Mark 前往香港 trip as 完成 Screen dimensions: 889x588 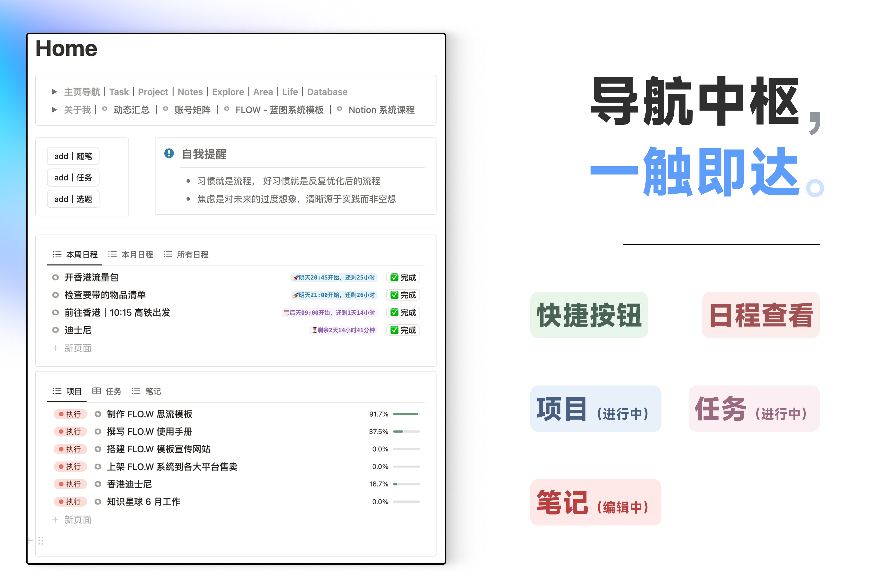click(x=403, y=312)
